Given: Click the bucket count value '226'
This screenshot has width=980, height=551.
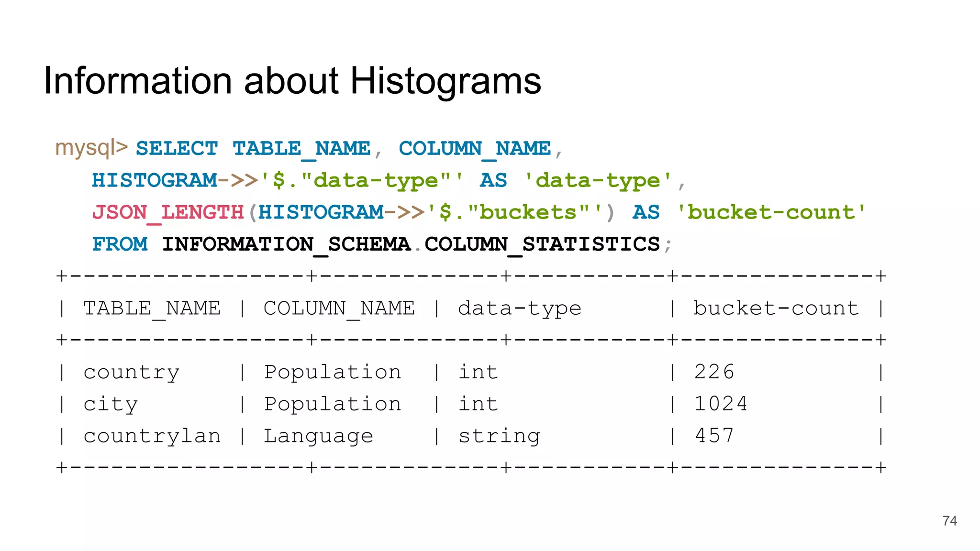Looking at the screenshot, I should click(x=714, y=372).
